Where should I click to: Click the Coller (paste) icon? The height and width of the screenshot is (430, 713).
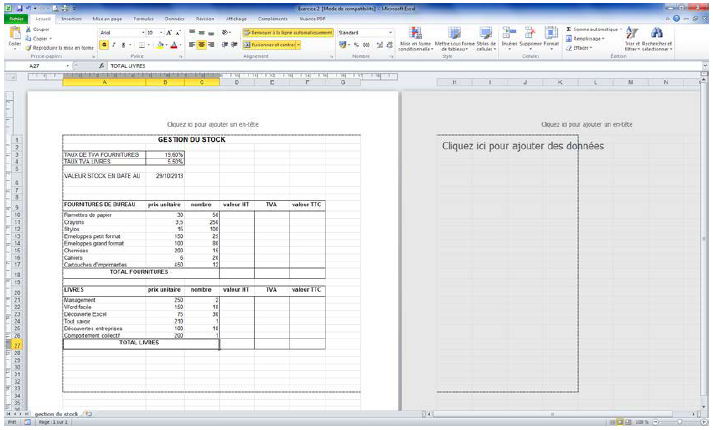13,34
